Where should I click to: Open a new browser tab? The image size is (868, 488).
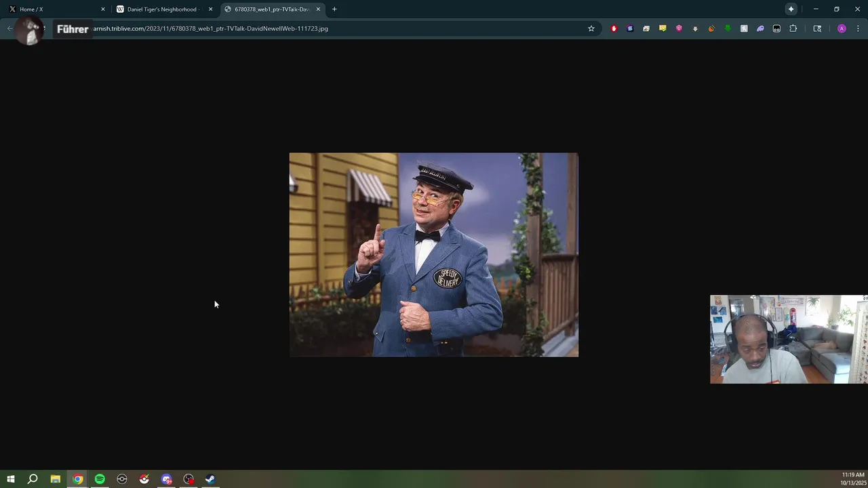334,9
